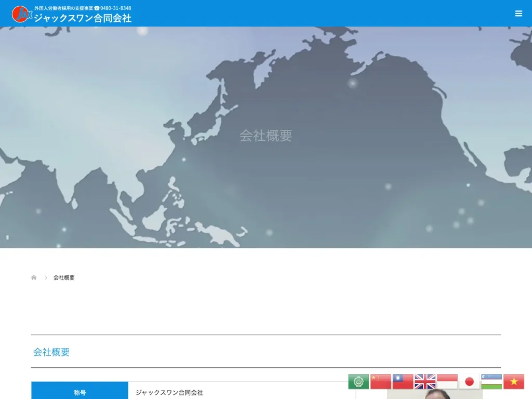Click phone number 0480-31-8348 in header
Image resolution: width=532 pixels, height=399 pixels.
point(115,8)
